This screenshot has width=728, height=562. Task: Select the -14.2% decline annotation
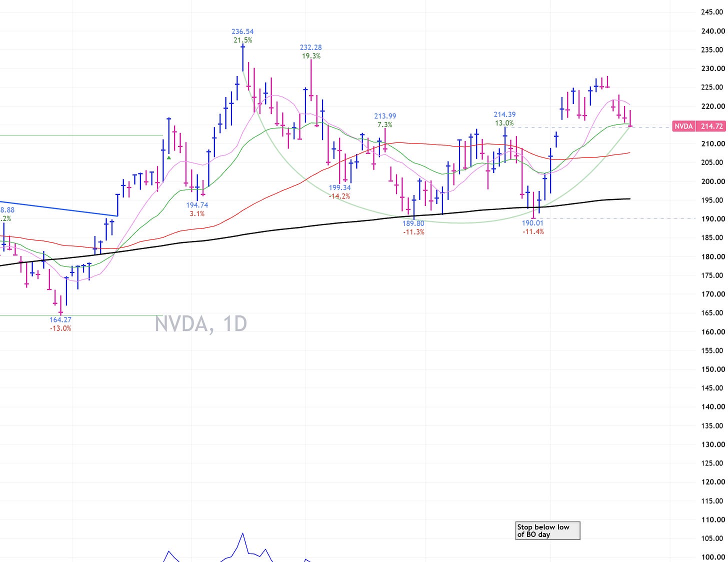click(x=339, y=196)
